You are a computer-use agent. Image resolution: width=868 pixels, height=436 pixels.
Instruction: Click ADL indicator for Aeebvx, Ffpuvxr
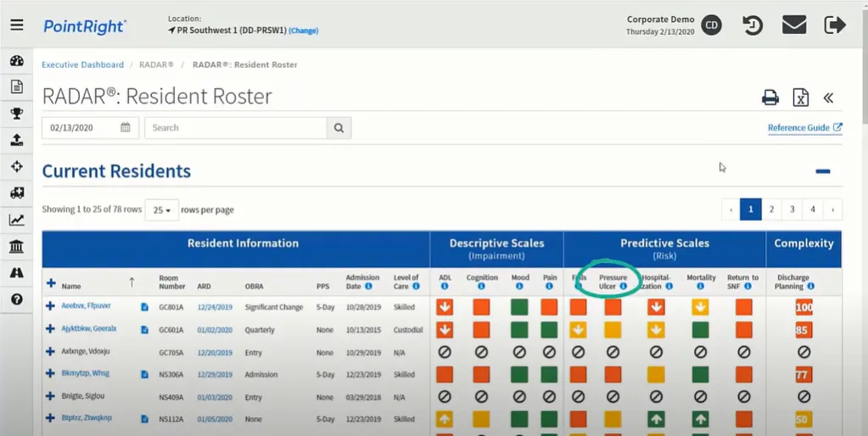pos(445,307)
